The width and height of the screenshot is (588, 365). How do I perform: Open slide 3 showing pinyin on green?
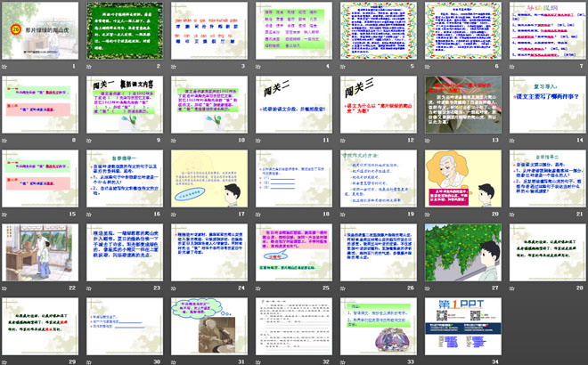click(x=208, y=30)
